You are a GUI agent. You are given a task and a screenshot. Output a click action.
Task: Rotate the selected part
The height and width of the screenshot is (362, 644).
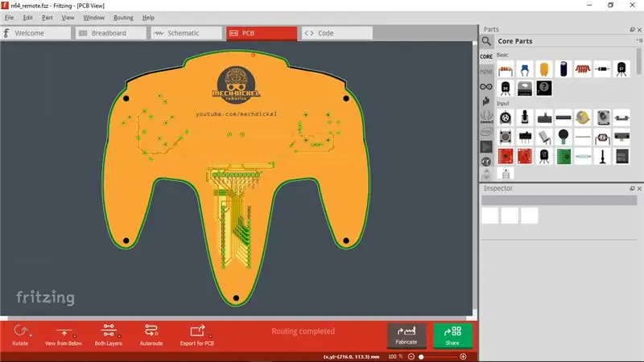pyautogui.click(x=20, y=335)
